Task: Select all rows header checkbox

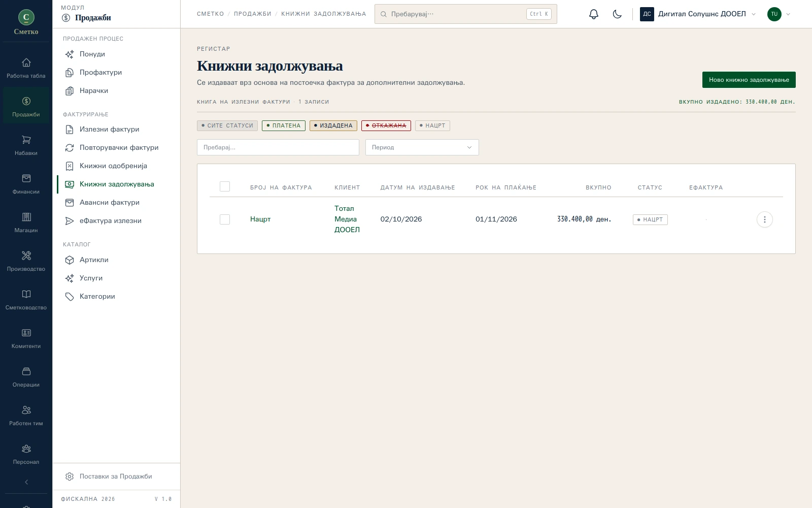Action: click(225, 186)
